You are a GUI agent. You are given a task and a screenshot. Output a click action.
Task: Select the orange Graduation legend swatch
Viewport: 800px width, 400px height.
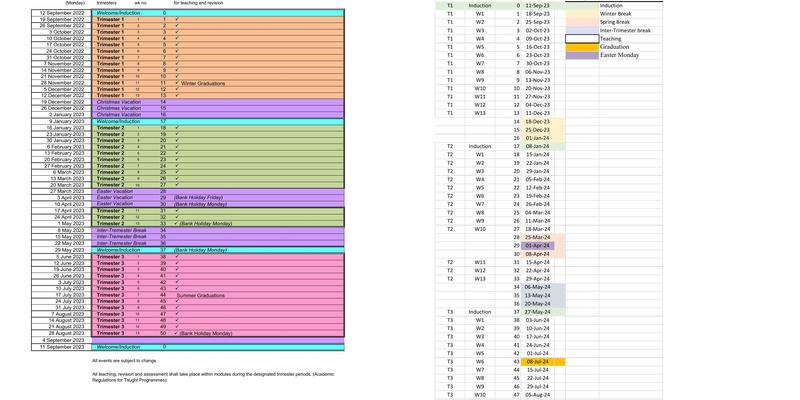(581, 47)
